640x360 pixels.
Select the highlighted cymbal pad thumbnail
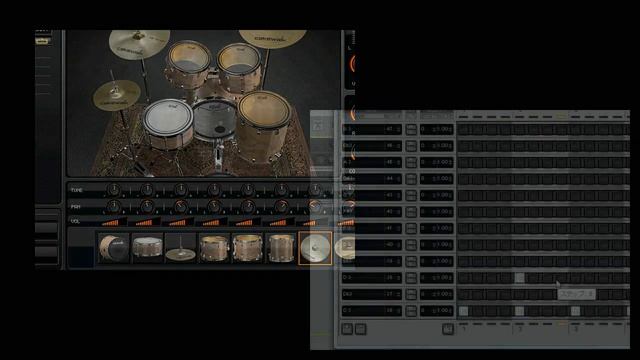pos(315,248)
